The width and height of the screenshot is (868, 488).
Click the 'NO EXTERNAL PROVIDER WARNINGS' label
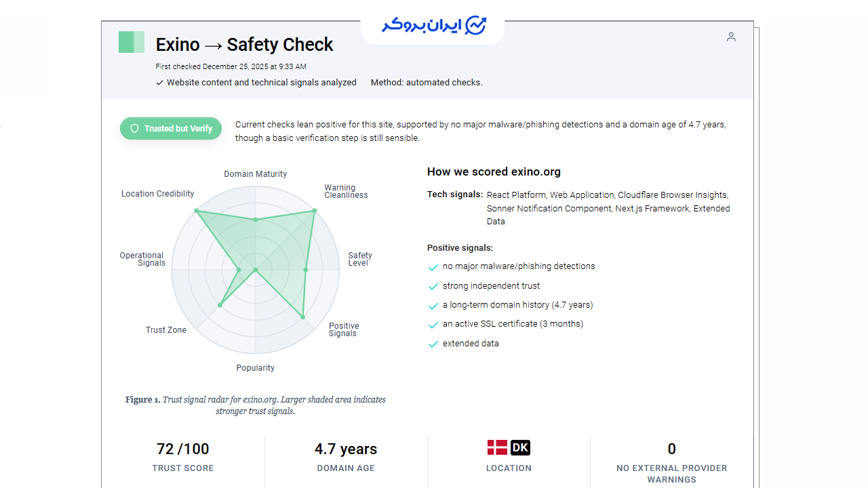(x=672, y=474)
